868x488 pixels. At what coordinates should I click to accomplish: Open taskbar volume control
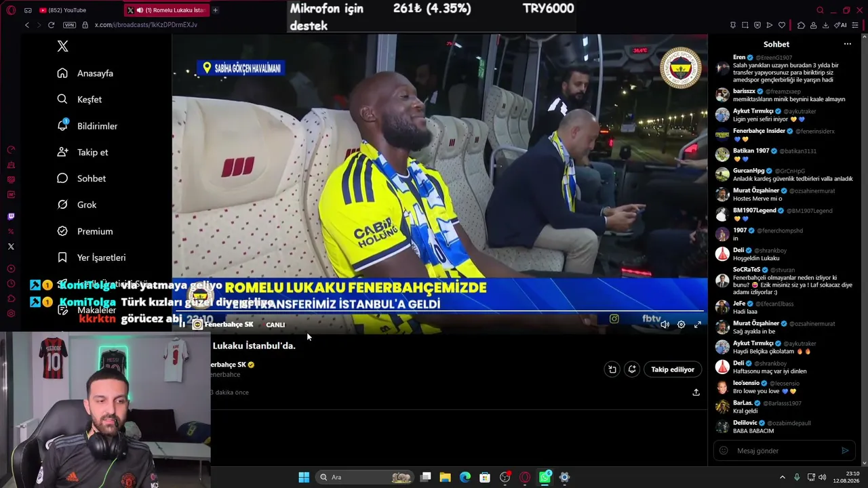822,477
